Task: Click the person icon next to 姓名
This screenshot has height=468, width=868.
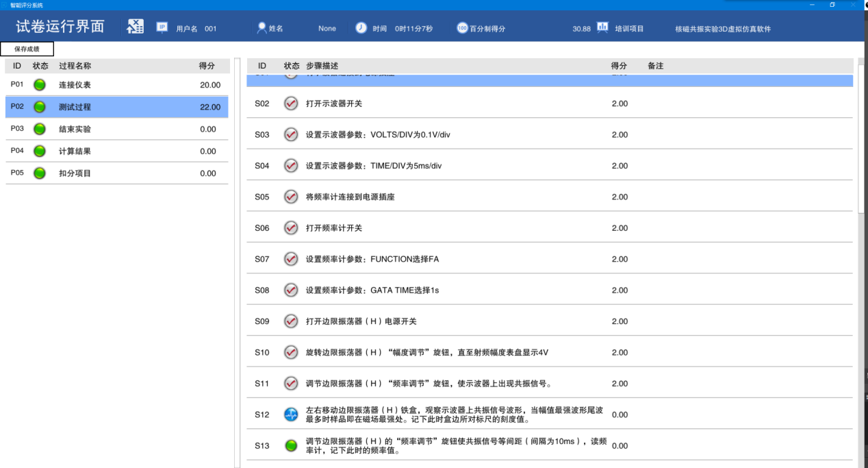Action: coord(261,28)
